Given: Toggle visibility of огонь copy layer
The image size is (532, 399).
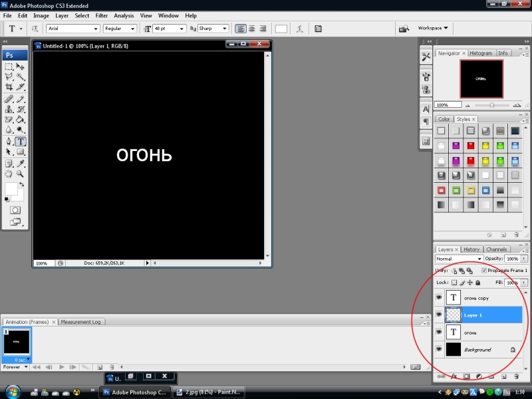Looking at the screenshot, I should [x=439, y=298].
